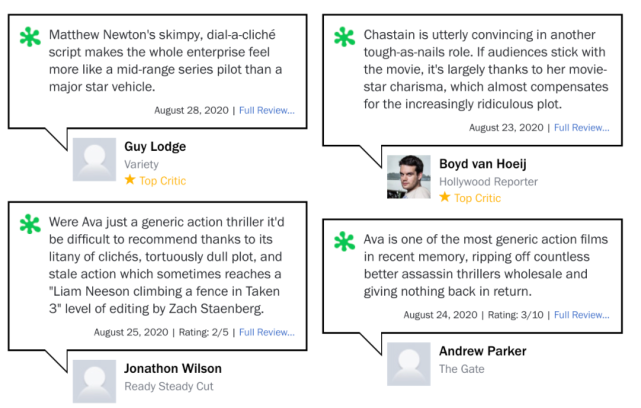The image size is (641, 408).
Task: Open Full Review link dated August 24, 2020
Action: coord(581,315)
